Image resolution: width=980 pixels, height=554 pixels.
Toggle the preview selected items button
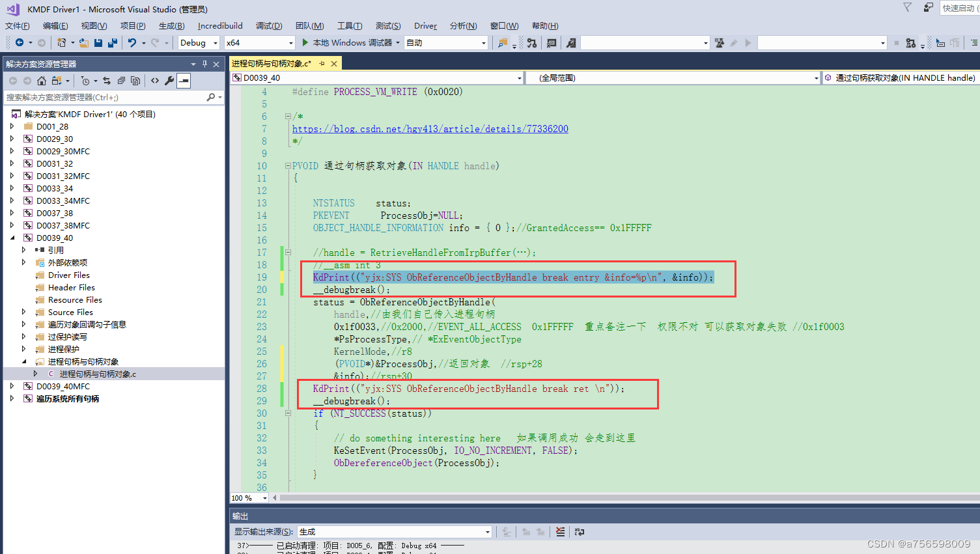[x=184, y=81]
